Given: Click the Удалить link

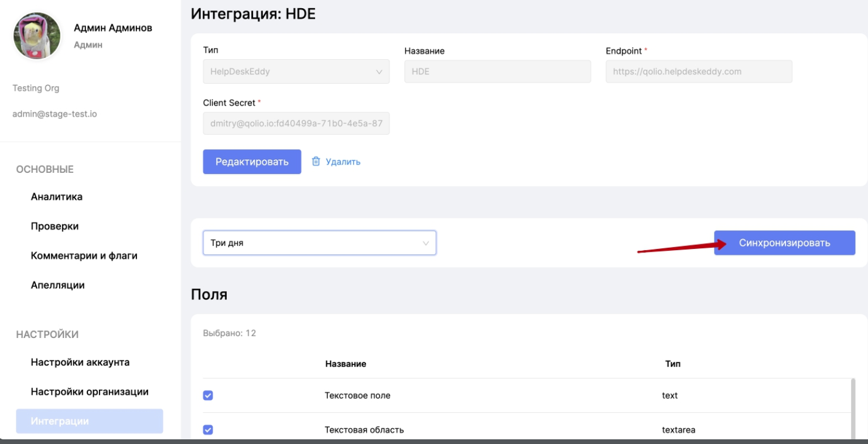Looking at the screenshot, I should [x=343, y=162].
